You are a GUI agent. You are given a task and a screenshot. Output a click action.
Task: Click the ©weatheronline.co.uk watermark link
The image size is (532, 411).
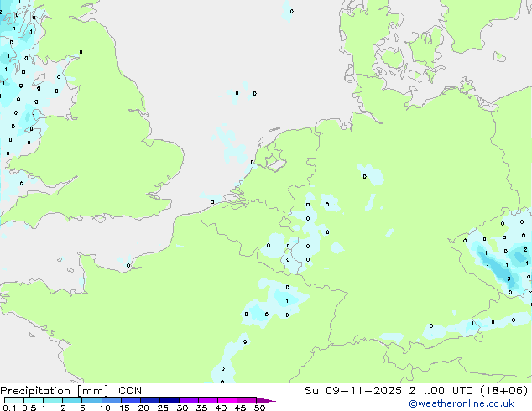[477, 404]
